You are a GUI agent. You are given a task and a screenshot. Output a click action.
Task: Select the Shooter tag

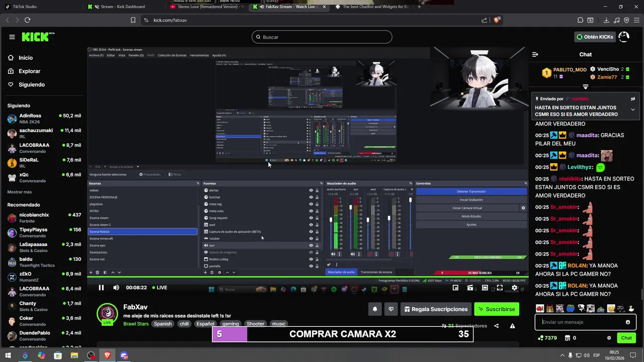[x=255, y=324]
